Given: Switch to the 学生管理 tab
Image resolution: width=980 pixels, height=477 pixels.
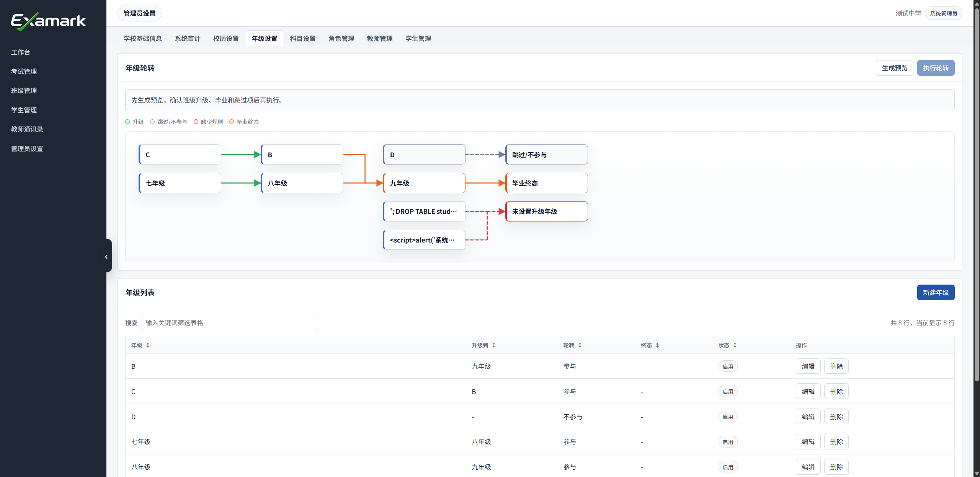Looking at the screenshot, I should click(418, 39).
